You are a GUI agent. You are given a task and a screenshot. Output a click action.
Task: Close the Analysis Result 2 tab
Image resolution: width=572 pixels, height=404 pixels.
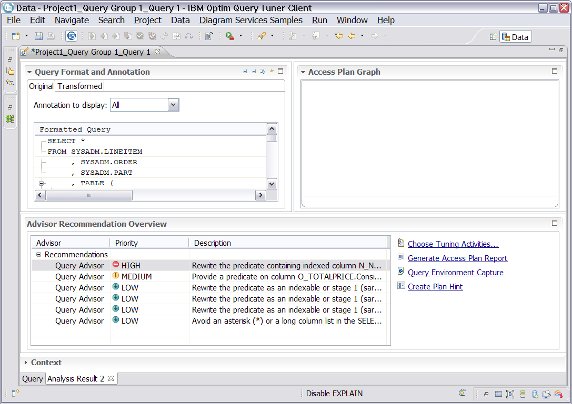pos(111,378)
